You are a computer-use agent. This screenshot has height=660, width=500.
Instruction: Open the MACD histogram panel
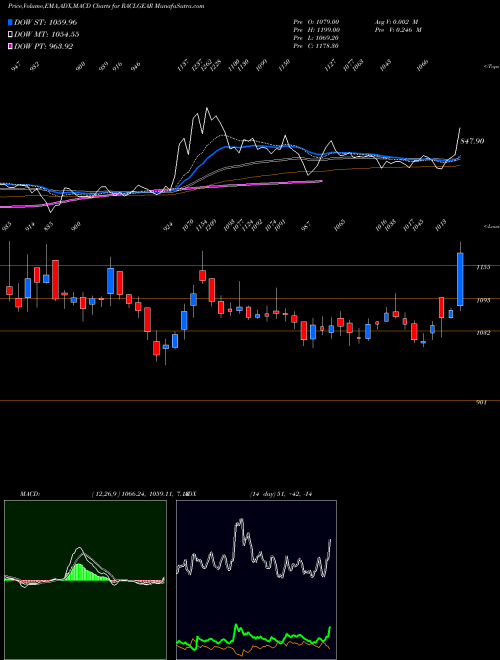(85, 580)
